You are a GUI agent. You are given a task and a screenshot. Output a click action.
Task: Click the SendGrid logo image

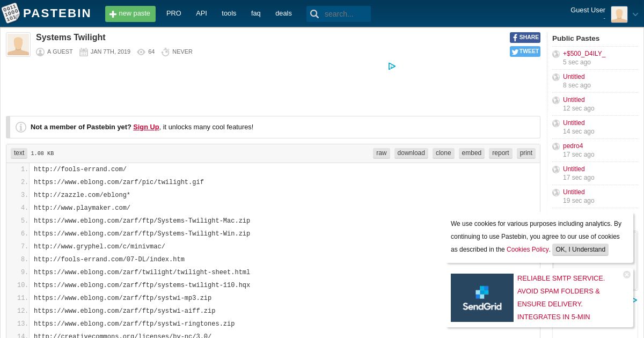click(482, 298)
